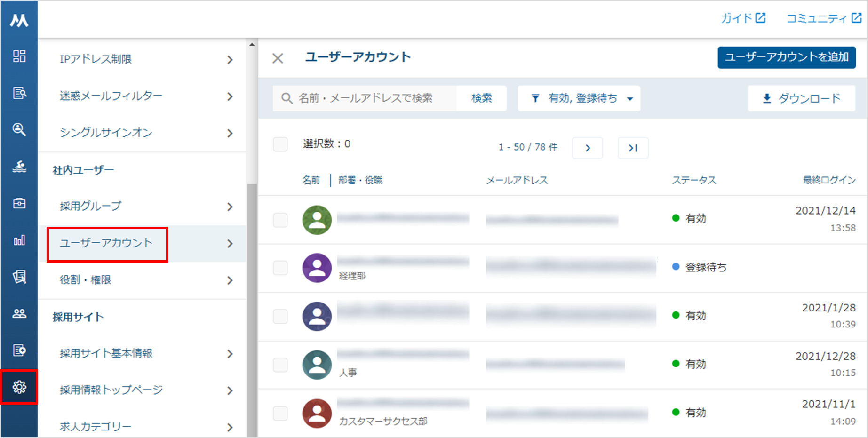868x438 pixels.
Task: Expand the 採用グループ menu chevron
Action: click(230, 207)
